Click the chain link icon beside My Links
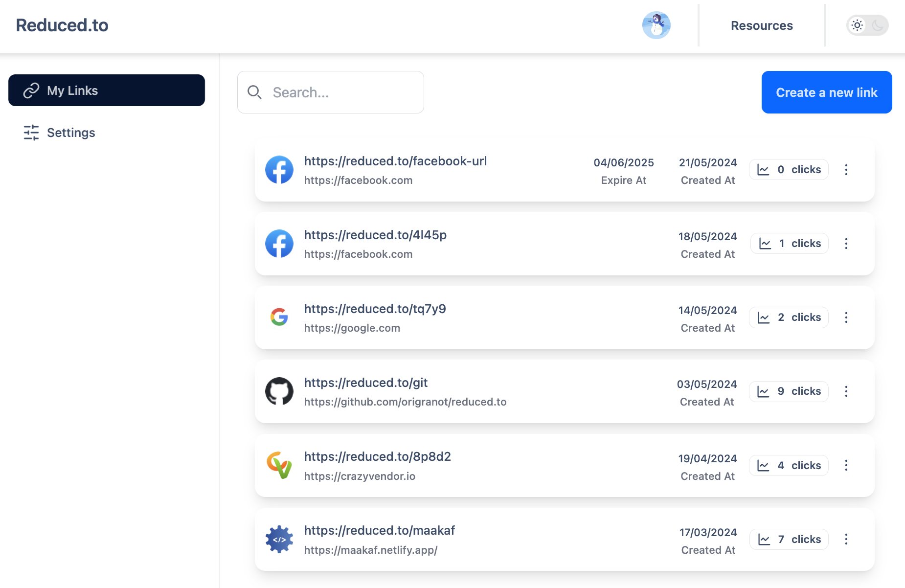The image size is (905, 588). pyautogui.click(x=31, y=90)
